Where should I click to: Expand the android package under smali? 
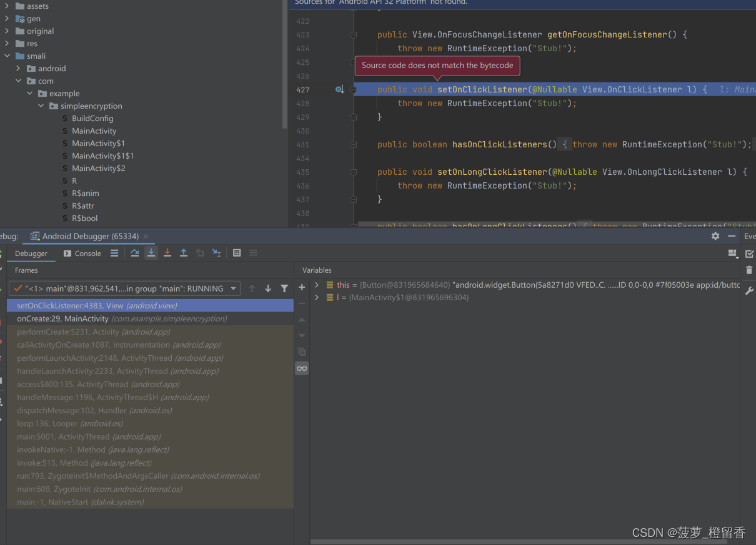click(18, 69)
